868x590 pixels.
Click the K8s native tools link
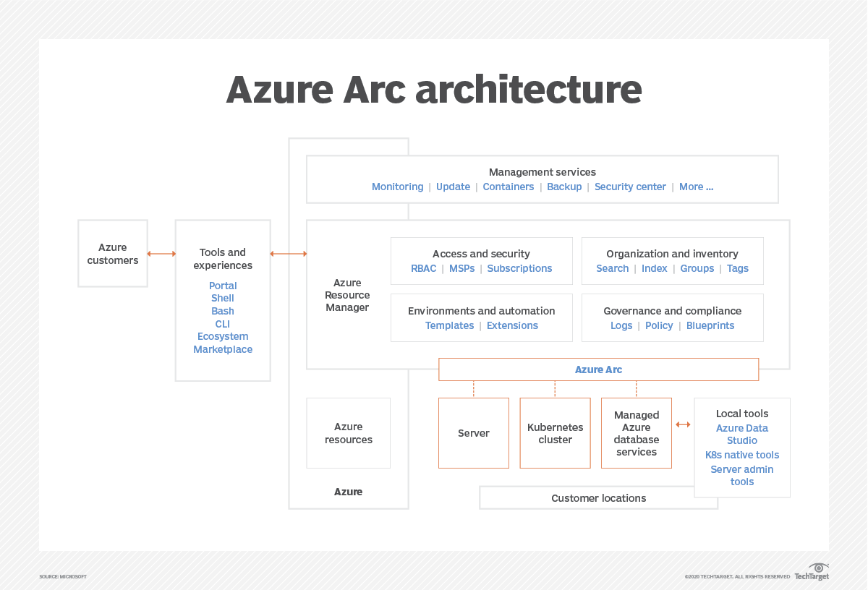(742, 455)
